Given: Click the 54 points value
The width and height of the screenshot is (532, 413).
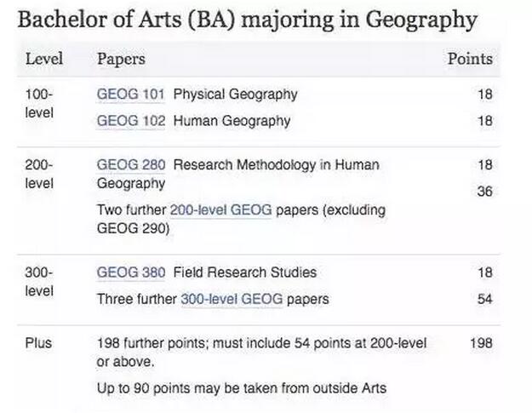Looking at the screenshot, I should (484, 299).
